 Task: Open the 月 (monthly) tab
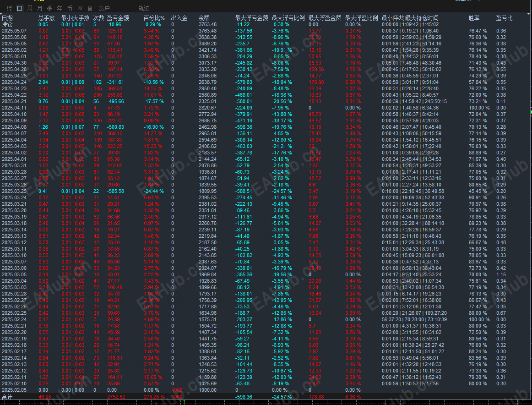(x=40, y=8)
